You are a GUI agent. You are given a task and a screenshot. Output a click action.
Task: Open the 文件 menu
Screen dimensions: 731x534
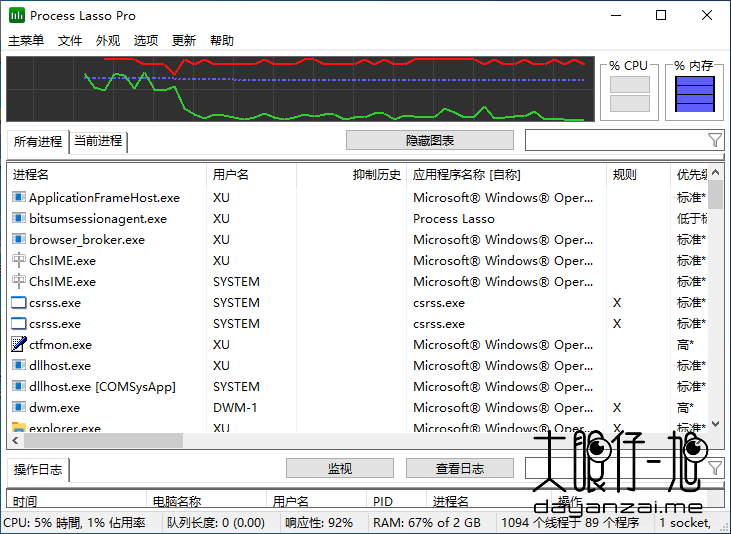coord(70,41)
